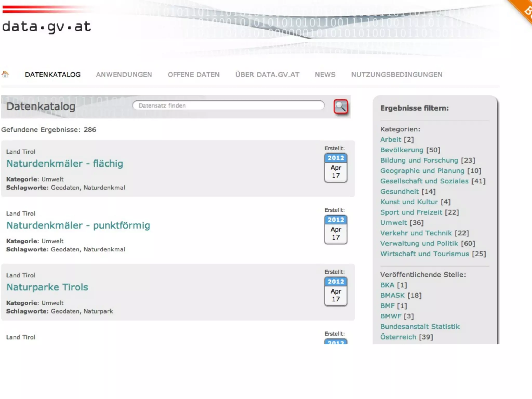Open the Nutzungsbedingungen menu item

(x=397, y=75)
